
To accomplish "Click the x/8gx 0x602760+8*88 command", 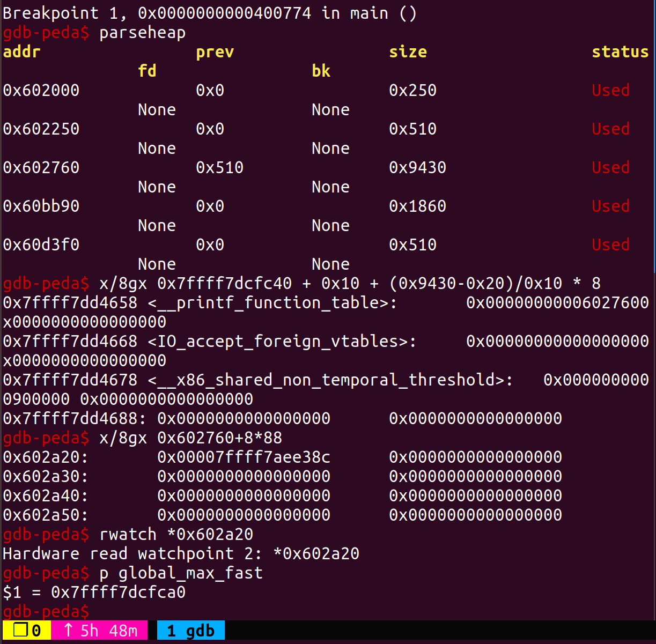I will pyautogui.click(x=190, y=438).
